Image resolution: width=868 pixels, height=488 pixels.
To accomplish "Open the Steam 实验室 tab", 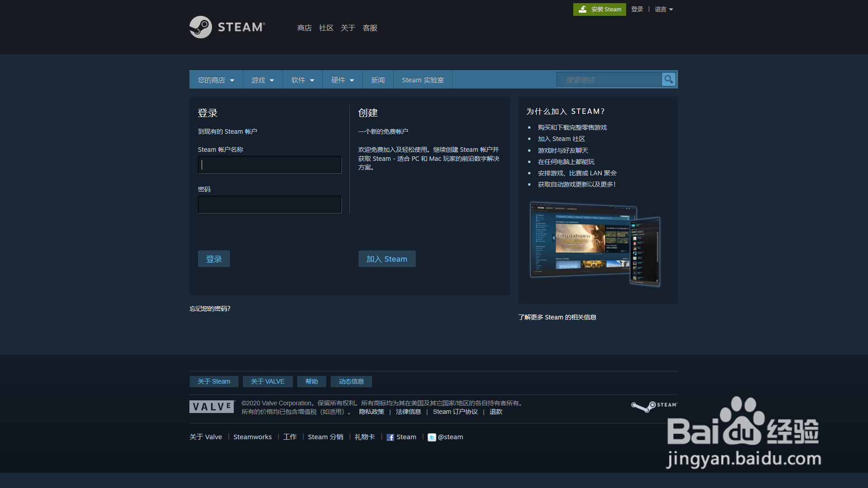I will coord(423,80).
